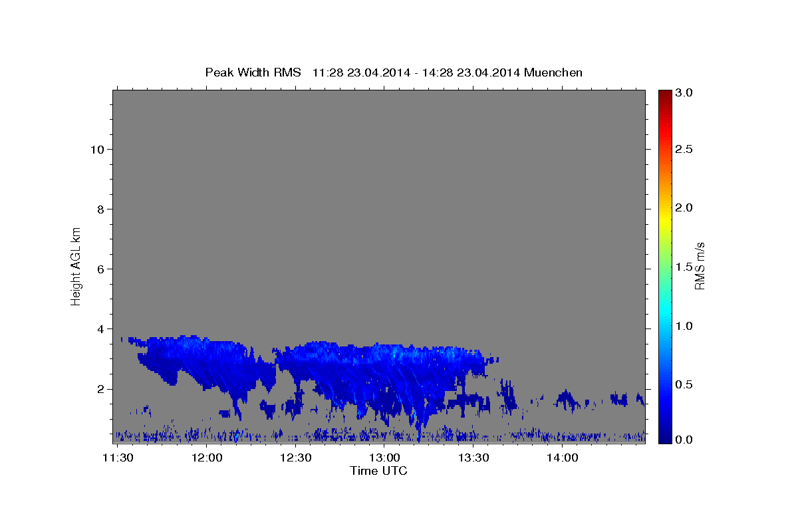Viewport: 798px width, 532px height.
Task: Click the 'Height AGL km' axis label
Action: point(76,265)
